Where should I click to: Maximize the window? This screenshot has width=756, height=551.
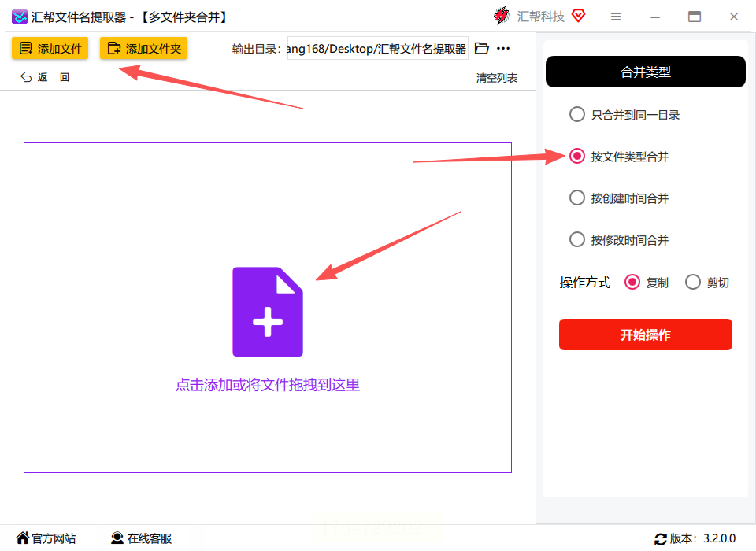[x=695, y=17]
